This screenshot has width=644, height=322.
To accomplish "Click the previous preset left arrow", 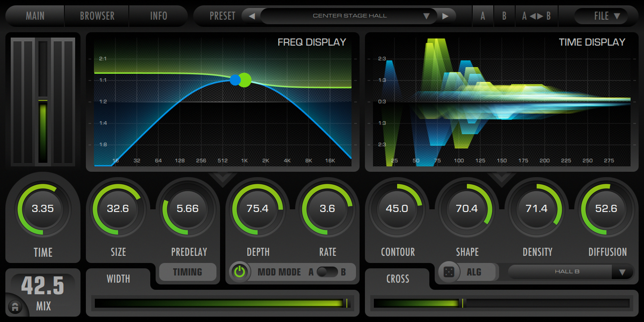I will 252,16.
